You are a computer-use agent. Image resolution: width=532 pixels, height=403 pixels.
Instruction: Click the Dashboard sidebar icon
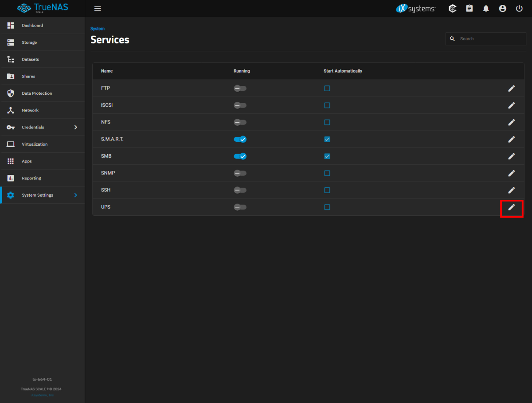coord(11,25)
